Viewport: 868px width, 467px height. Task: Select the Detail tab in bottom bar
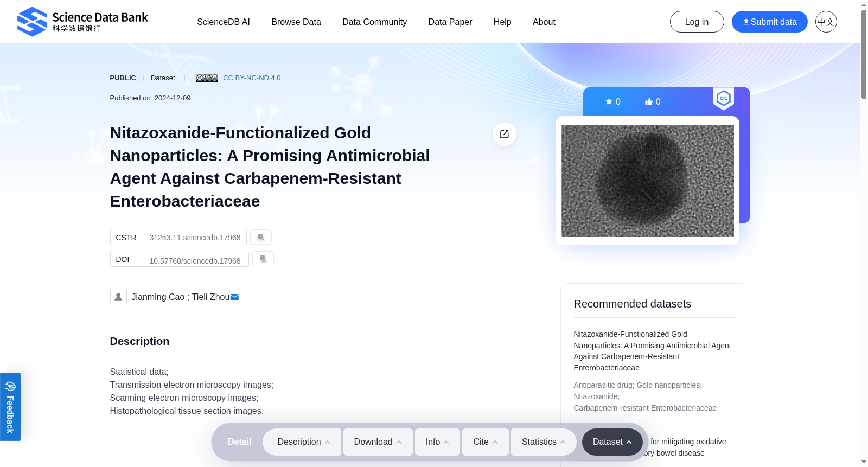point(239,442)
